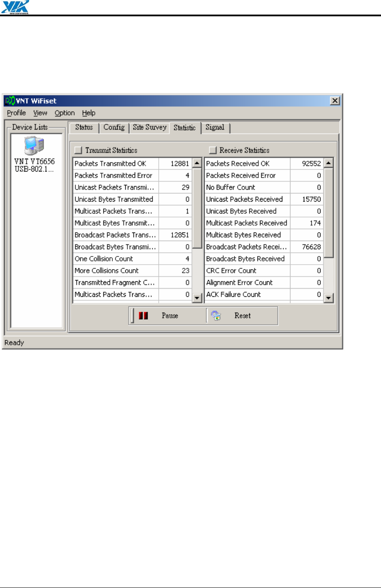Select the Packets Transmitted Error row
Image resolution: width=381 pixels, height=588 pixels.
click(x=133, y=175)
